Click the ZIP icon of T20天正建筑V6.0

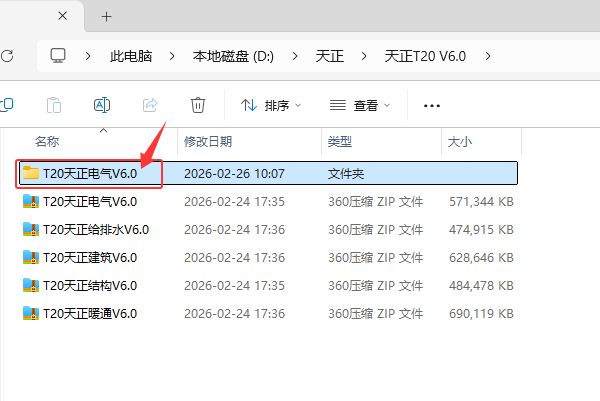tap(31, 257)
